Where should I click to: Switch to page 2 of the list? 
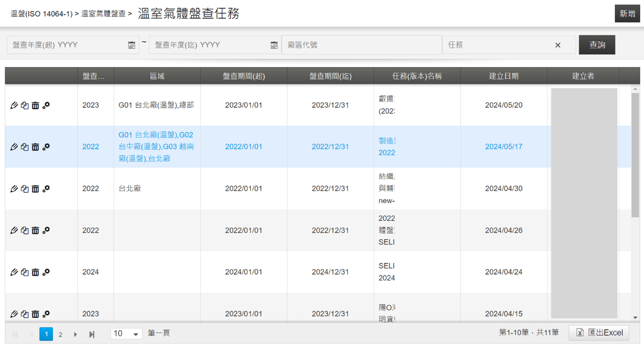click(60, 335)
